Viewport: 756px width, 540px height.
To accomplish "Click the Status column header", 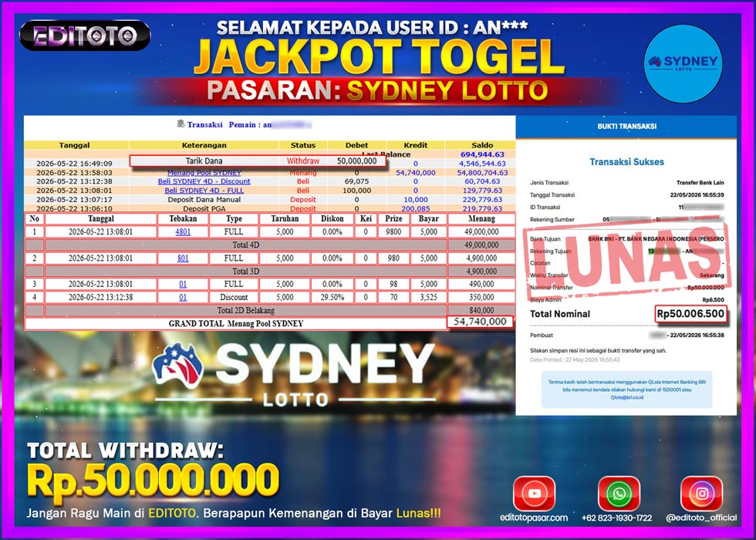I will (302, 145).
